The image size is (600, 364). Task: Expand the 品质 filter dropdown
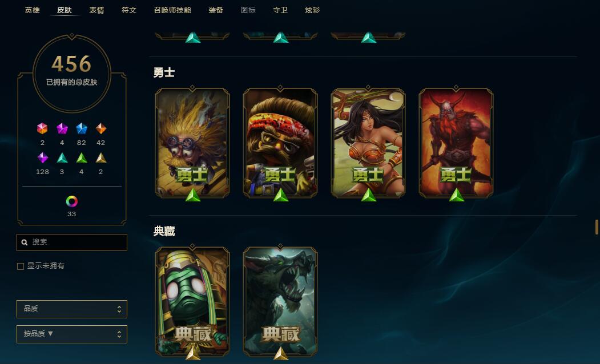click(72, 309)
